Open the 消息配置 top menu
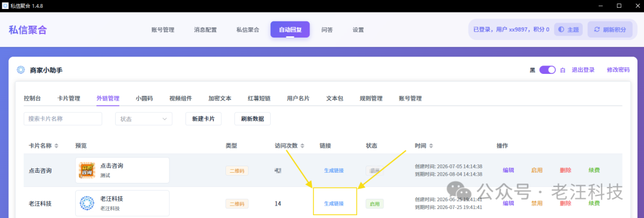Image resolution: width=644 pixels, height=218 pixels. point(205,30)
